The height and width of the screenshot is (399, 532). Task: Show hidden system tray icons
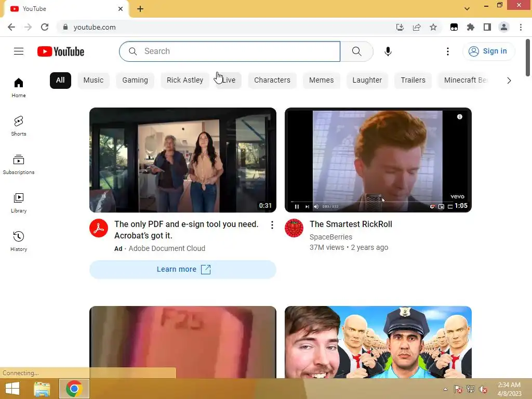[445, 389]
